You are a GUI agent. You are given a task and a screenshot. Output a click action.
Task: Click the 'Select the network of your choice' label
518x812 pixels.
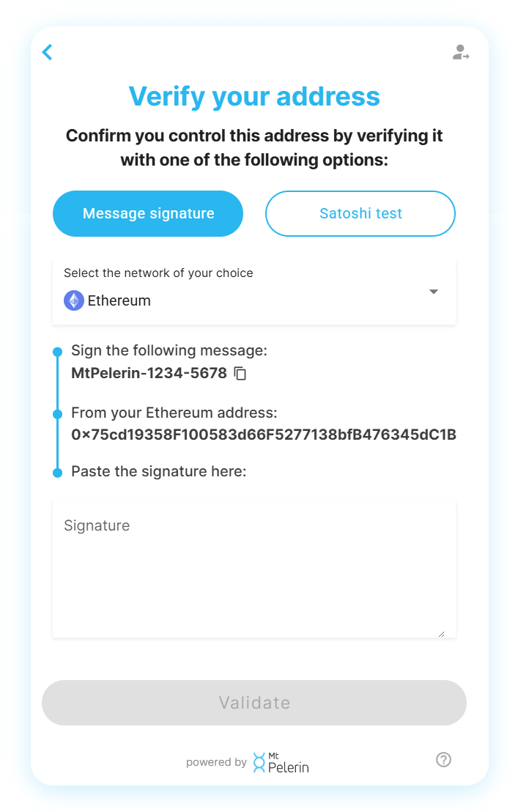159,273
